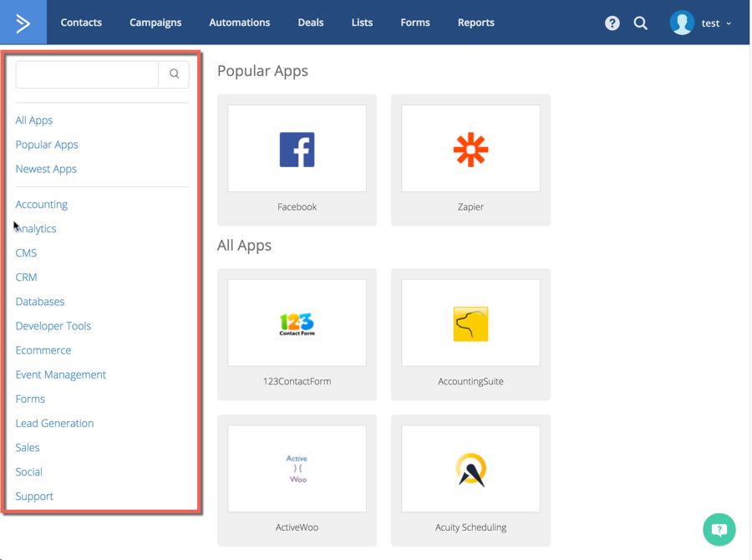Screen dimensions: 752x560
Task: Choose the CMS category
Action: point(26,253)
